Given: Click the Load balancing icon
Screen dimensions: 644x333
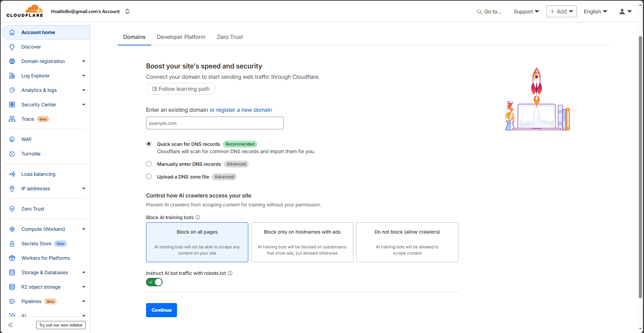Looking at the screenshot, I should point(12,174).
